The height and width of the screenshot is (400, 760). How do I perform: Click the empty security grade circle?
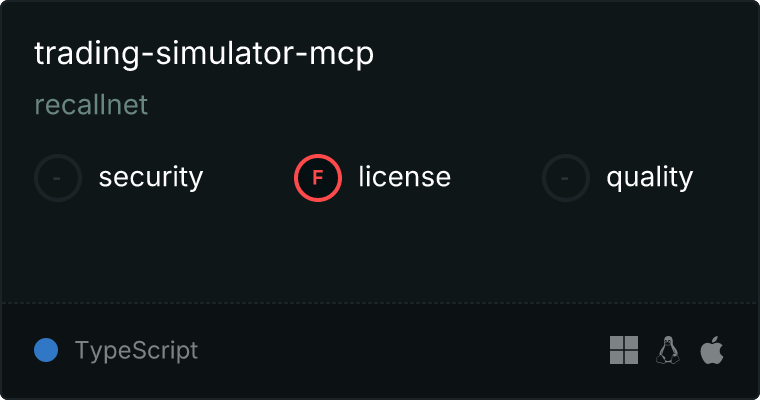(58, 178)
